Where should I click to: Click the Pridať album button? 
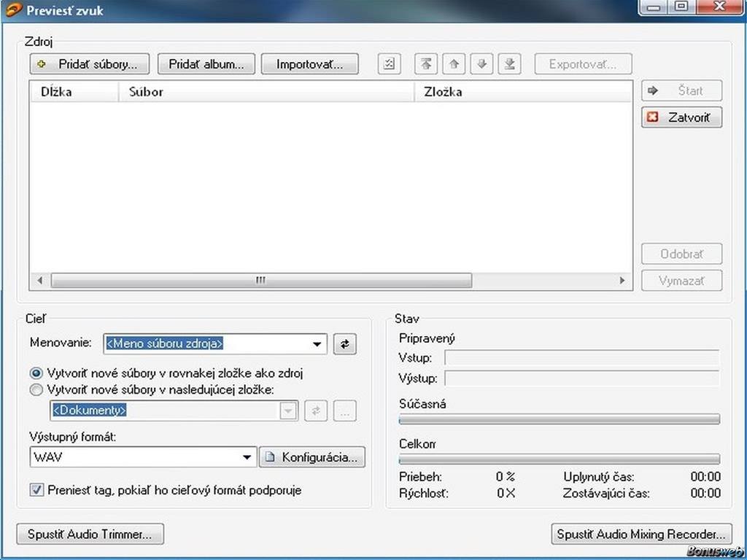(206, 64)
